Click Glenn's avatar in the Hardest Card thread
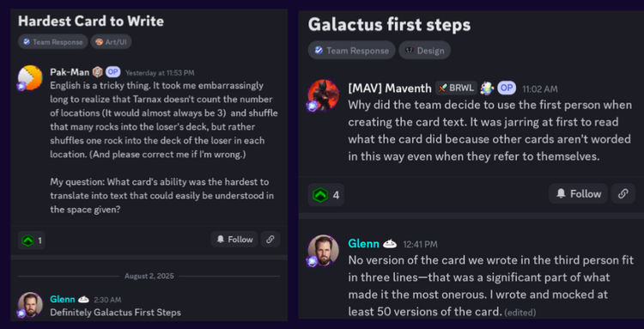Viewport: 644px width, 329px height. click(30, 304)
